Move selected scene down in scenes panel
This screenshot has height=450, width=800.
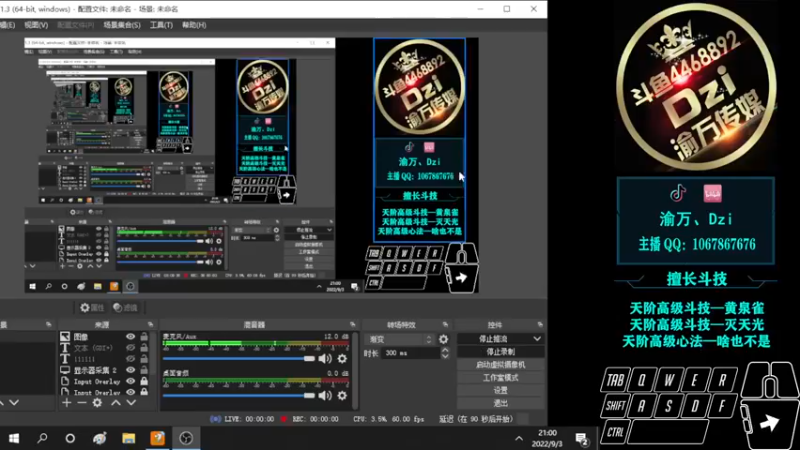pos(14,403)
